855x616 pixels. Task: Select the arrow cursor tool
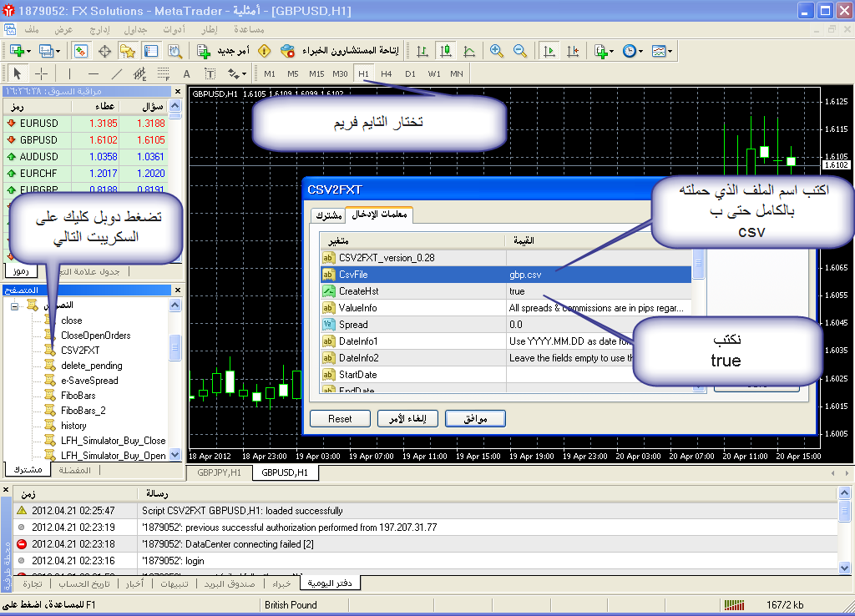[x=17, y=73]
